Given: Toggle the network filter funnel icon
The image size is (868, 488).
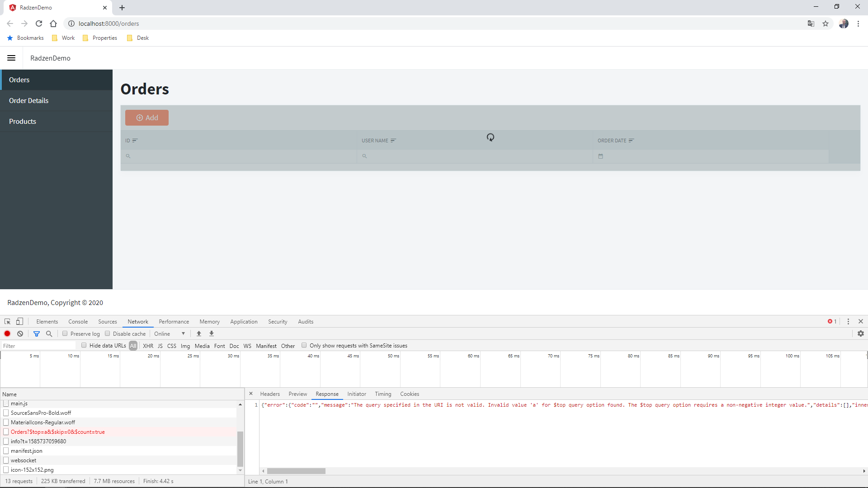Looking at the screenshot, I should [37, 334].
